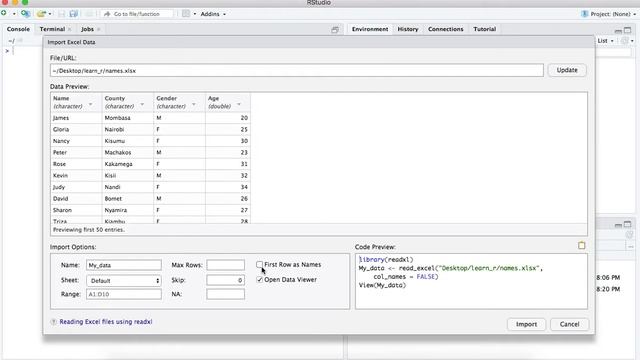This screenshot has height=360, width=640.
Task: Switch to the Connections tab
Action: tap(445, 29)
